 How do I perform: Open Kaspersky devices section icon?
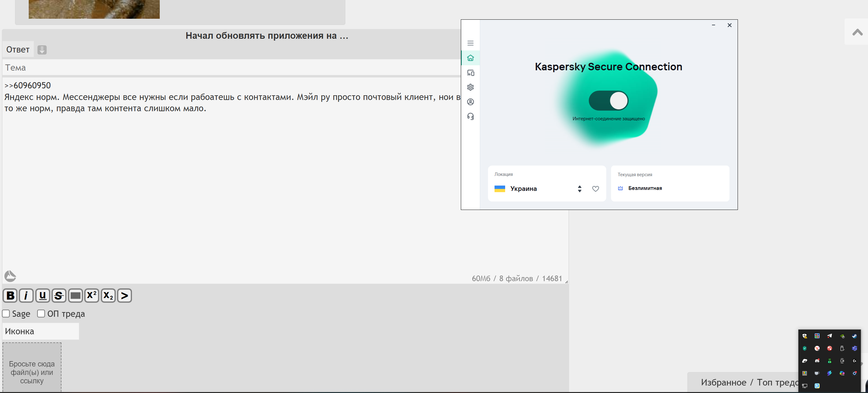tap(471, 73)
